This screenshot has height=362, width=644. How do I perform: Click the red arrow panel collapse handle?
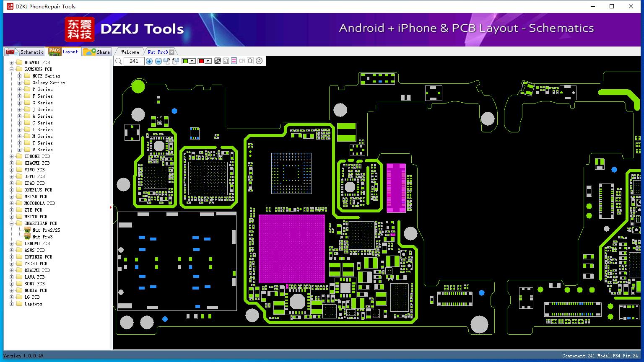pos(111,207)
